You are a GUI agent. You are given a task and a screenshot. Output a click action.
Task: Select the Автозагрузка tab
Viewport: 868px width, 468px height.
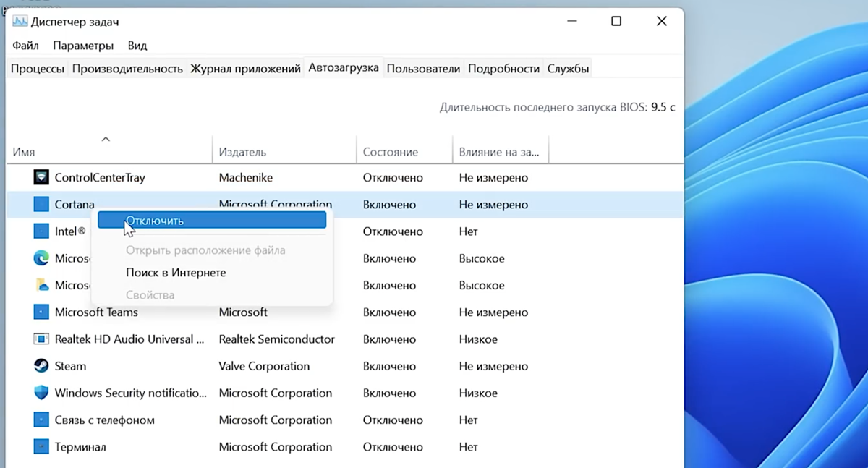coord(344,67)
